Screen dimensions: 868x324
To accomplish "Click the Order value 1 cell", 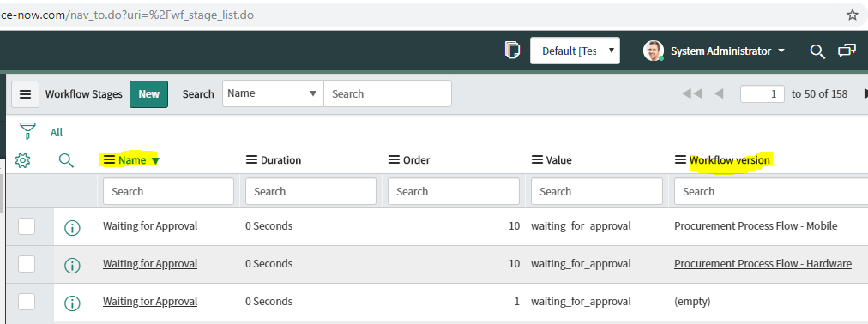I will point(516,302).
